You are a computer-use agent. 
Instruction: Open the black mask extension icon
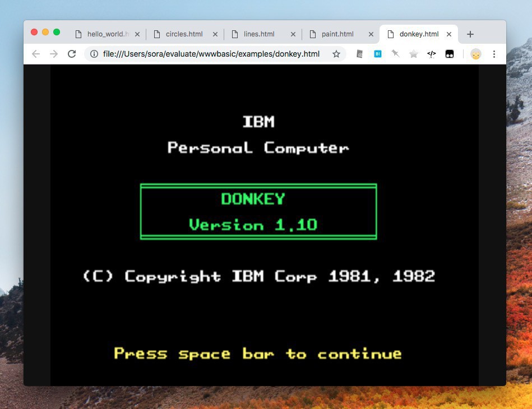[x=450, y=54]
